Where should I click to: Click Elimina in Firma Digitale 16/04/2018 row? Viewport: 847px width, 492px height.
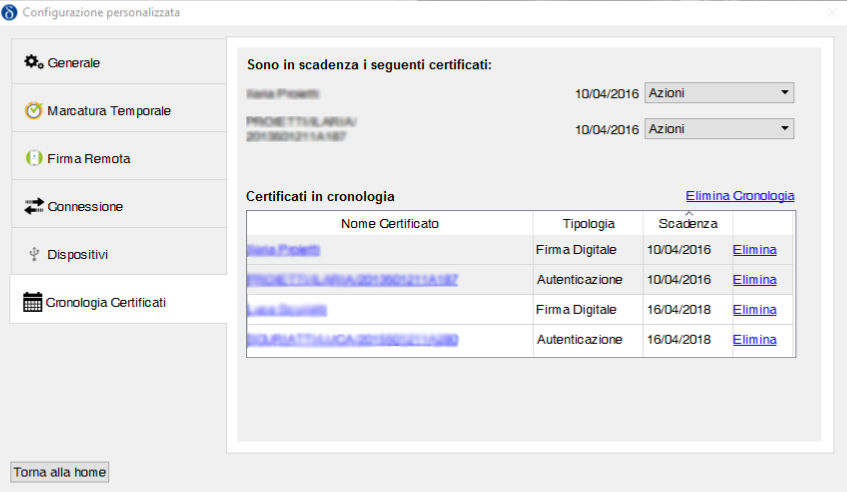point(755,309)
